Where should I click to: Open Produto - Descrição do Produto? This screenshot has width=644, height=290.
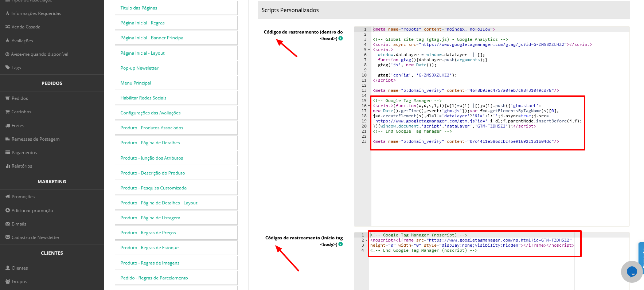click(176, 173)
